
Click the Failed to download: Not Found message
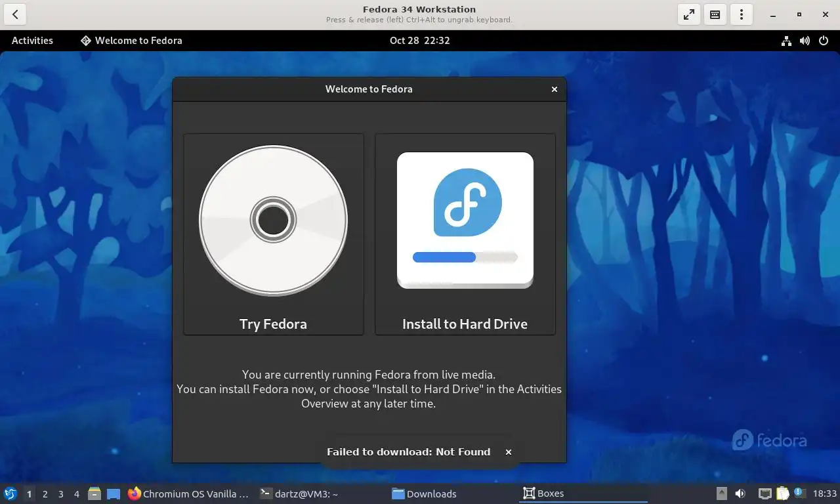408,452
